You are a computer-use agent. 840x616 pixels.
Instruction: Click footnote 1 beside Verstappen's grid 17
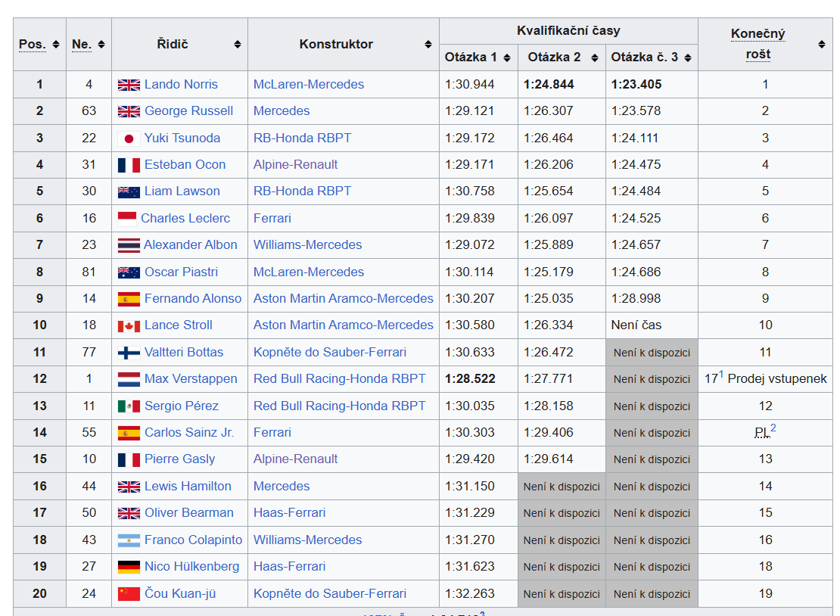pyautogui.click(x=721, y=375)
